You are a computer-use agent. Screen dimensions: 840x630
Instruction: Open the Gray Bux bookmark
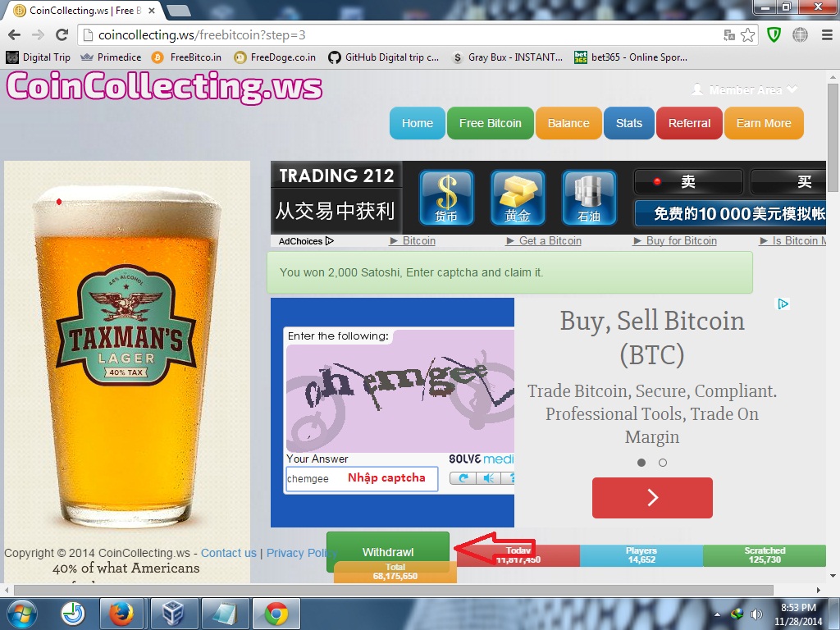tap(507, 57)
